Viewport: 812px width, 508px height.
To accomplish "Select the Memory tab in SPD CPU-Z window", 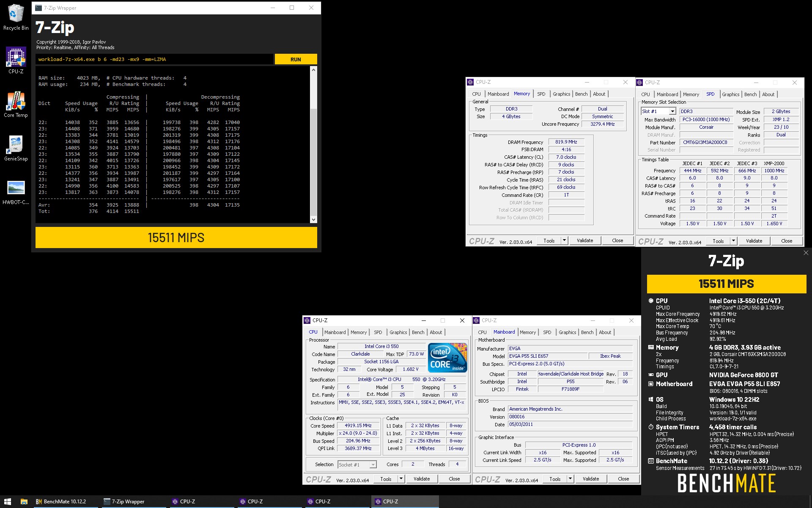I will [x=691, y=94].
